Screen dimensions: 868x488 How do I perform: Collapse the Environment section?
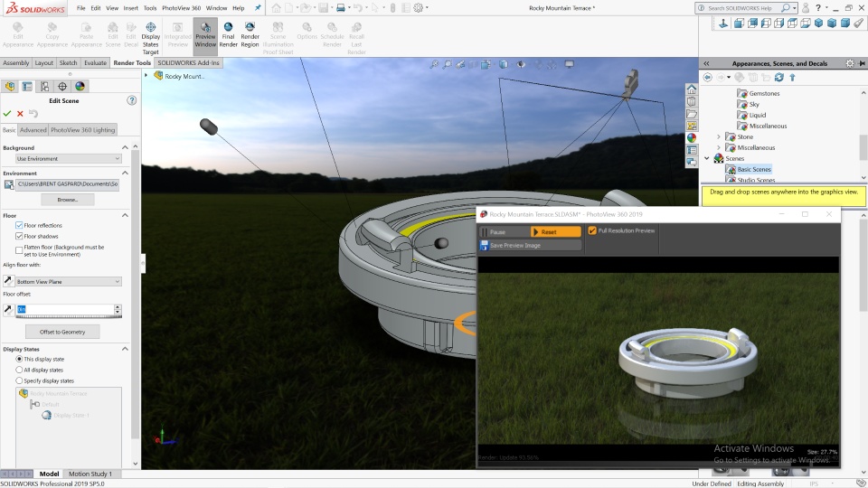[125, 174]
